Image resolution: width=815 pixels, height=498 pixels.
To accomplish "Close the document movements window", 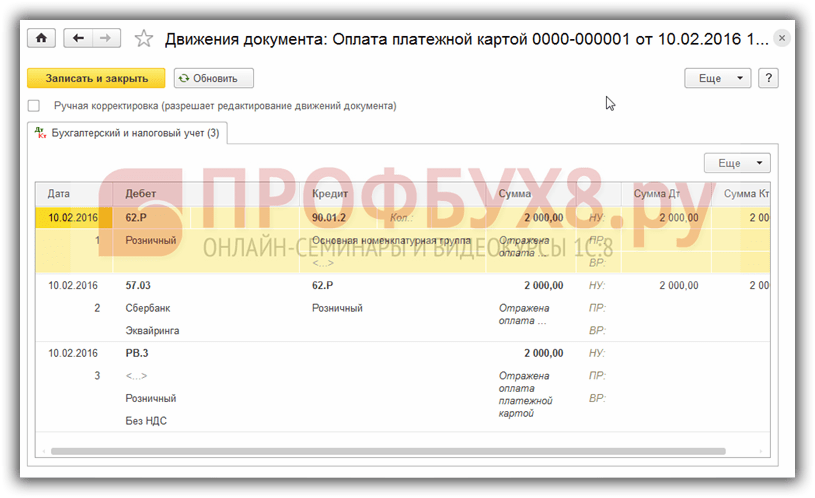I will 781,38.
